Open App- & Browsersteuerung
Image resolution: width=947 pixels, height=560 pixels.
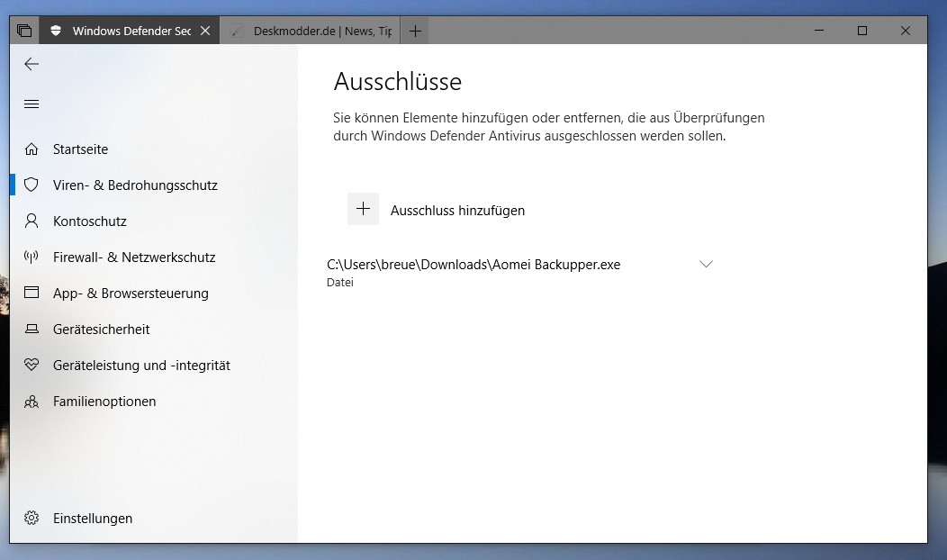131,294
